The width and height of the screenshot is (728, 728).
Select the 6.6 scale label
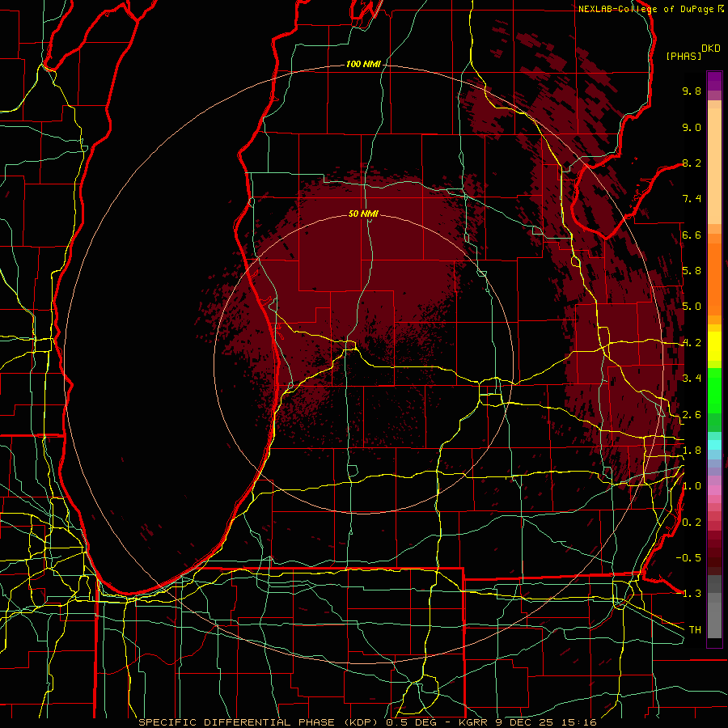point(692,235)
